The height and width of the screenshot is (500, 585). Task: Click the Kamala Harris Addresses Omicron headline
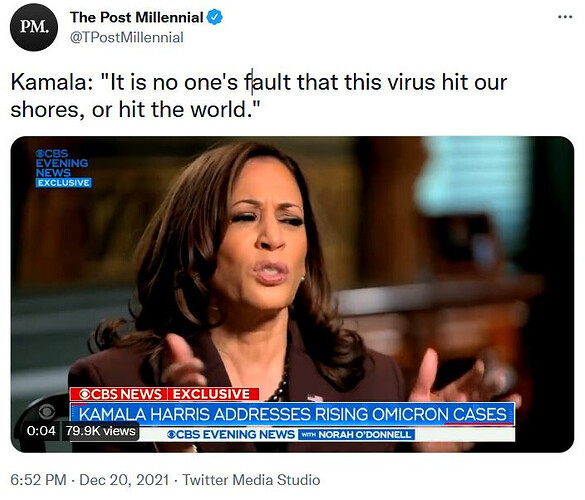(292, 414)
